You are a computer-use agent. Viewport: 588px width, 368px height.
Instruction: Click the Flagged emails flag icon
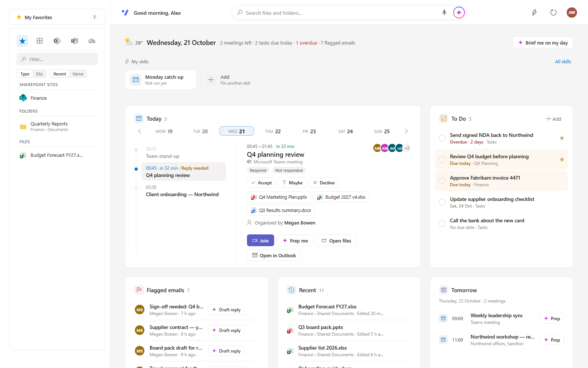(x=139, y=290)
